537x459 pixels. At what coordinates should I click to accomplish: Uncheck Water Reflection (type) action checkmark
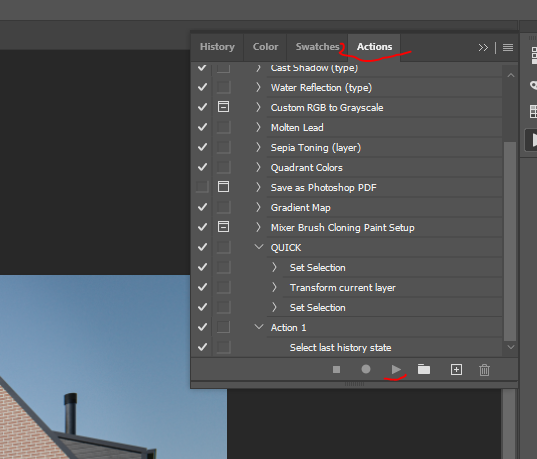202,87
